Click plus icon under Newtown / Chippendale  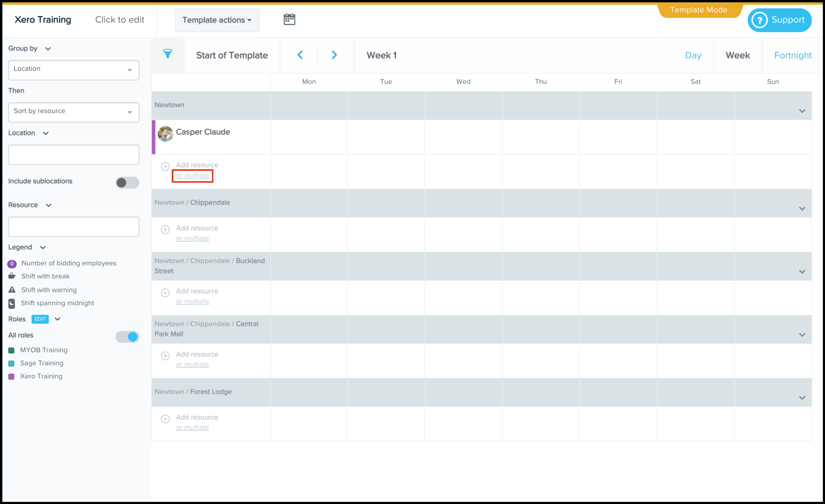[x=165, y=230]
